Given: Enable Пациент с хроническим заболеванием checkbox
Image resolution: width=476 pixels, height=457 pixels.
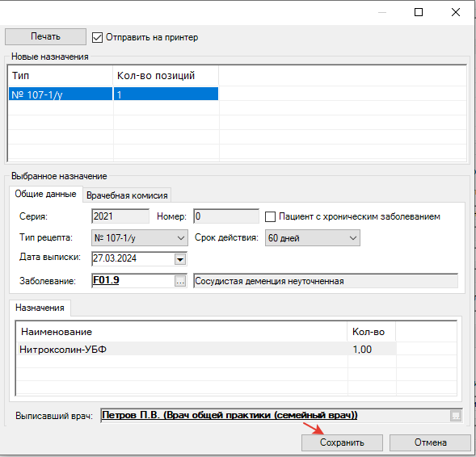Looking at the screenshot, I should (x=270, y=217).
